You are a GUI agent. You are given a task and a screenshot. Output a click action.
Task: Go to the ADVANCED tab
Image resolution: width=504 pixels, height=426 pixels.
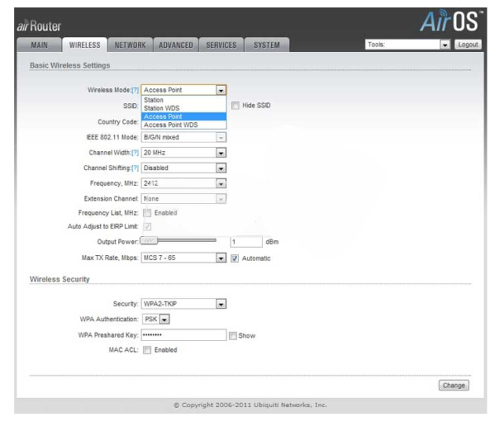[x=176, y=45]
